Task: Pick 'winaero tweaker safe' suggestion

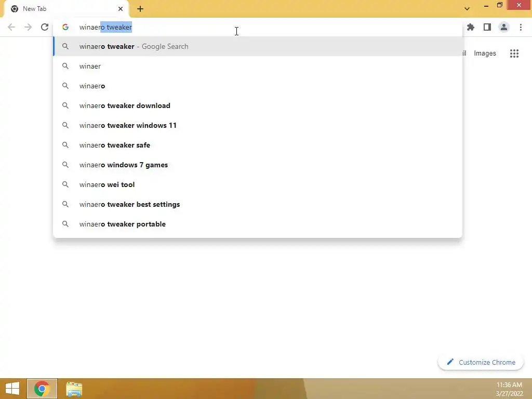Action: click(x=258, y=145)
